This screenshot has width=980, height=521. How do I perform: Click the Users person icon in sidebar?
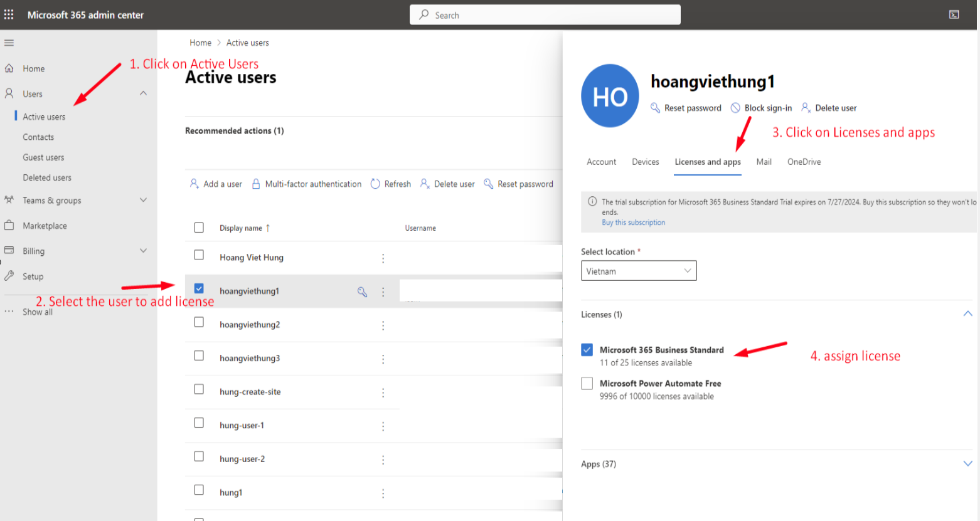point(9,93)
